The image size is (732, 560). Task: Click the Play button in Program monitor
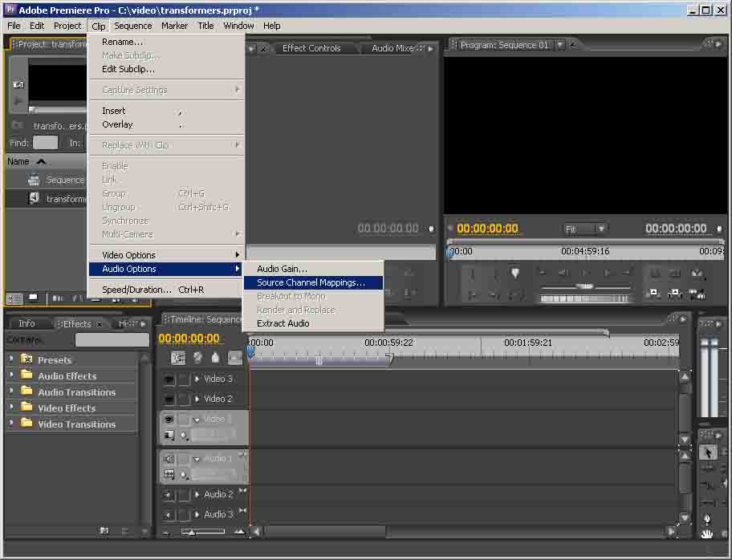[586, 273]
